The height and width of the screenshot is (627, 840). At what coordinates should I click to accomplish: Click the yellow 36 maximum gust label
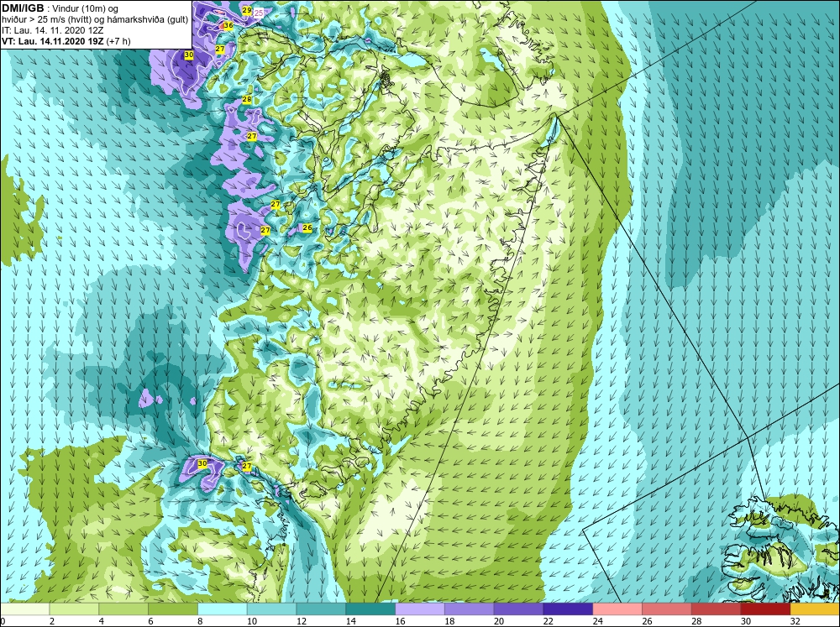[x=228, y=25]
